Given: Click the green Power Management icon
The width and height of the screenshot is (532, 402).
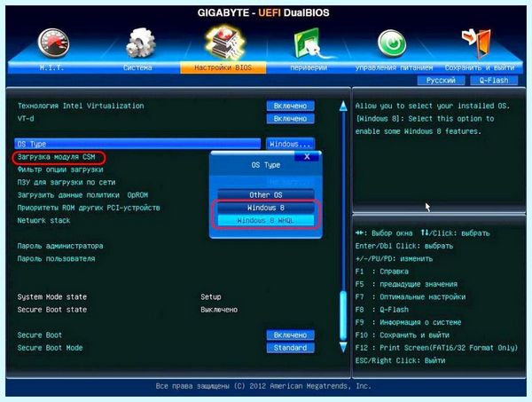Looking at the screenshot, I should click(392, 43).
